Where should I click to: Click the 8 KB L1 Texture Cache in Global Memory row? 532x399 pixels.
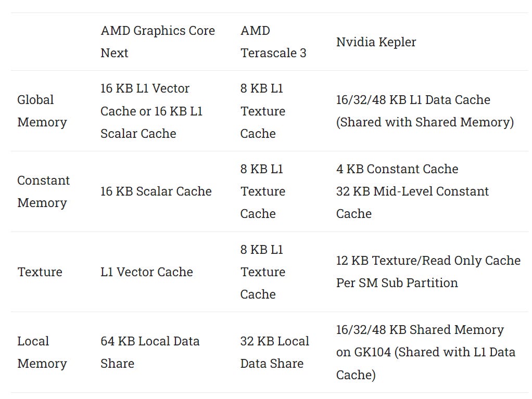[x=263, y=111]
